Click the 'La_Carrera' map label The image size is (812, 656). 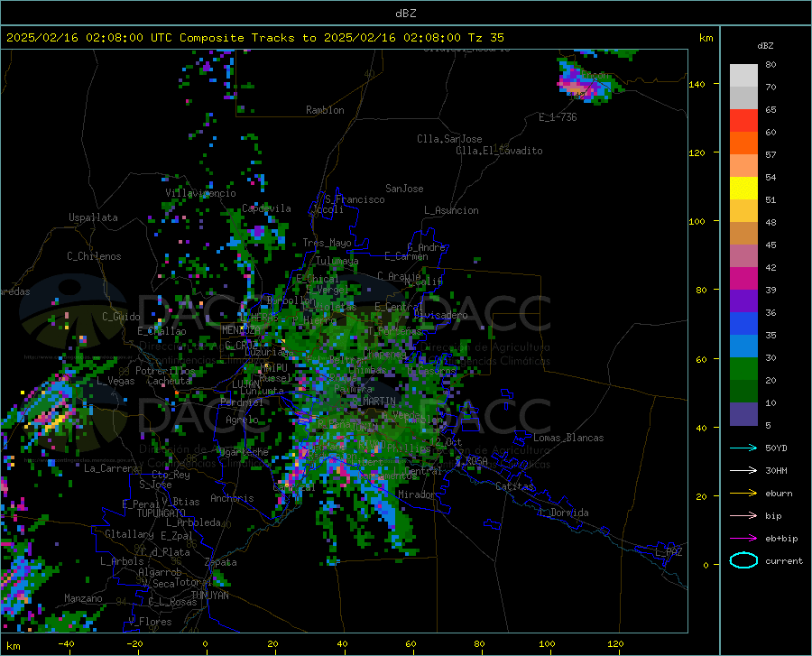coord(111,468)
